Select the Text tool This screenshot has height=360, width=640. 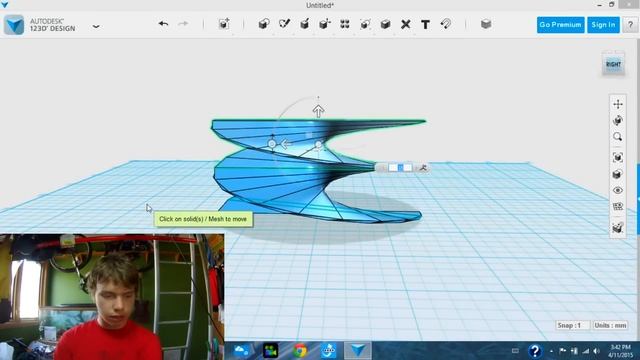click(425, 24)
